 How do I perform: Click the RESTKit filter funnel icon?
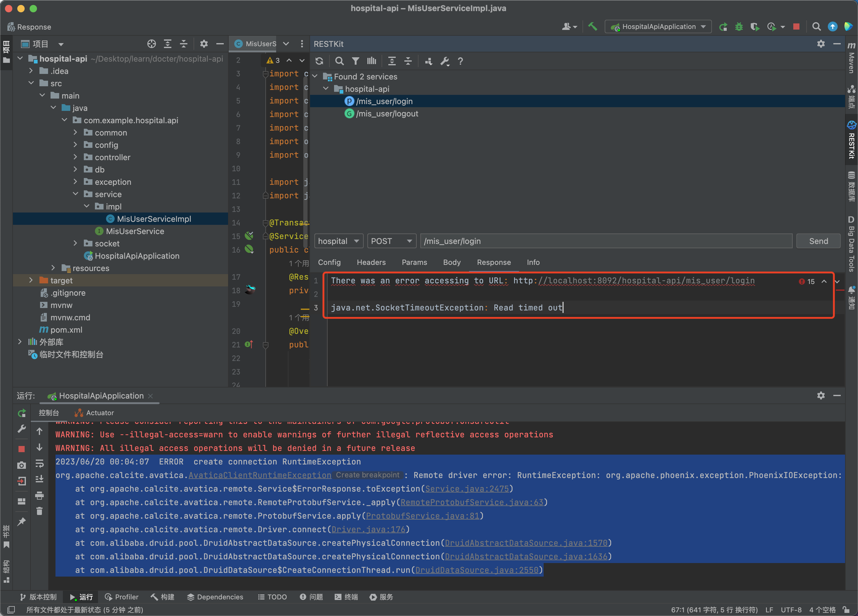(x=355, y=61)
